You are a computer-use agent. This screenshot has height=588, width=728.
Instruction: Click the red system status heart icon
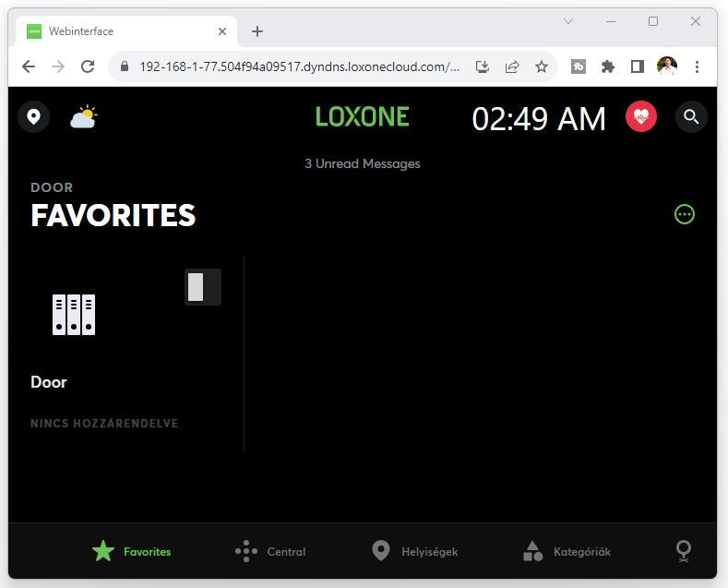(640, 116)
